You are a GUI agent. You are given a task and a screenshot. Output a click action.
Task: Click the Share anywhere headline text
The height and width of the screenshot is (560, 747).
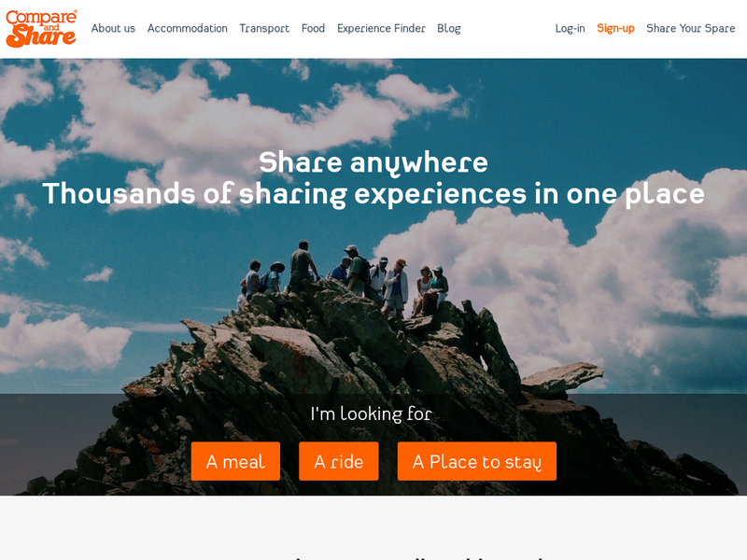[373, 163]
